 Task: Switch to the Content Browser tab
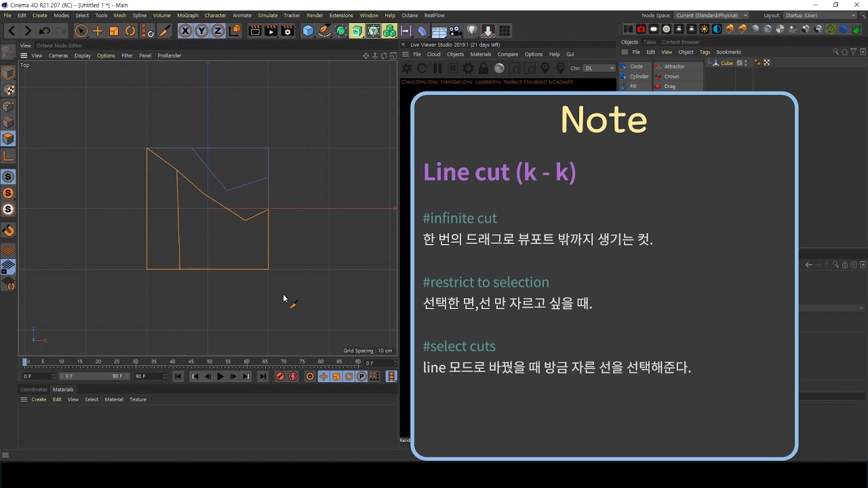coord(681,42)
